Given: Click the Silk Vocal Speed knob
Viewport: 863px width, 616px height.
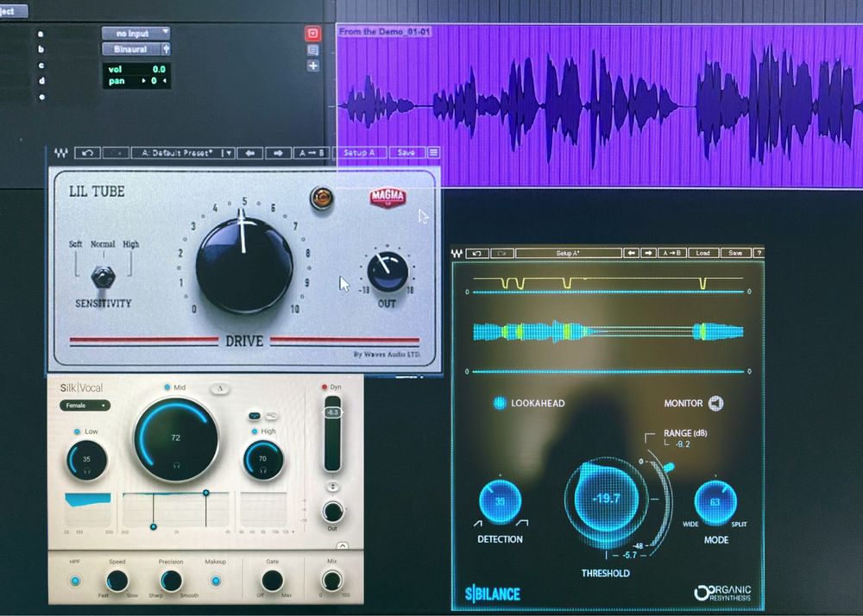Looking at the screenshot, I should pos(117,581).
